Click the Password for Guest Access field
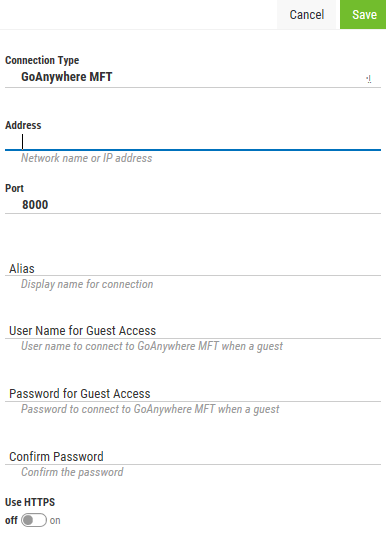The height and width of the screenshot is (544, 386). pos(193,394)
